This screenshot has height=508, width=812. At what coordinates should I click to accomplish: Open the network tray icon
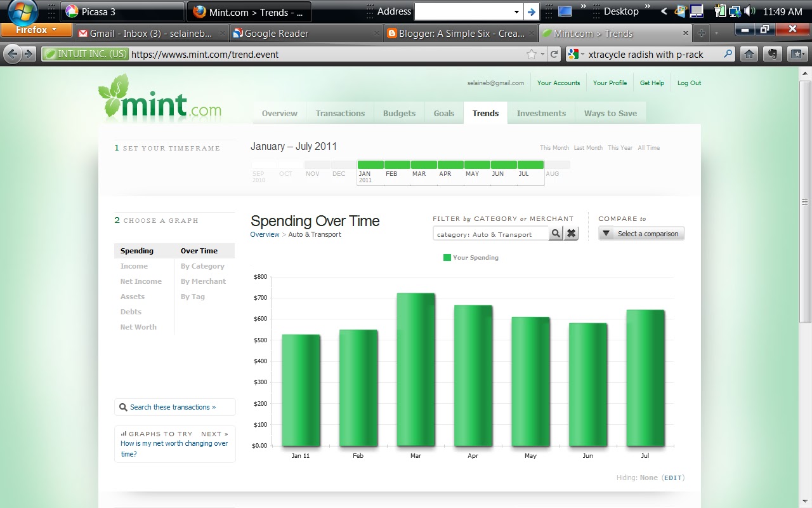click(735, 11)
